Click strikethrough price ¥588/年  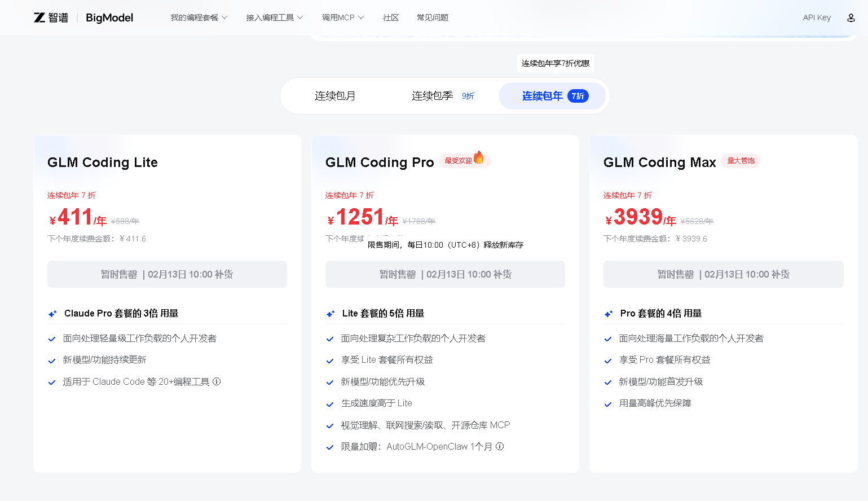point(125,221)
